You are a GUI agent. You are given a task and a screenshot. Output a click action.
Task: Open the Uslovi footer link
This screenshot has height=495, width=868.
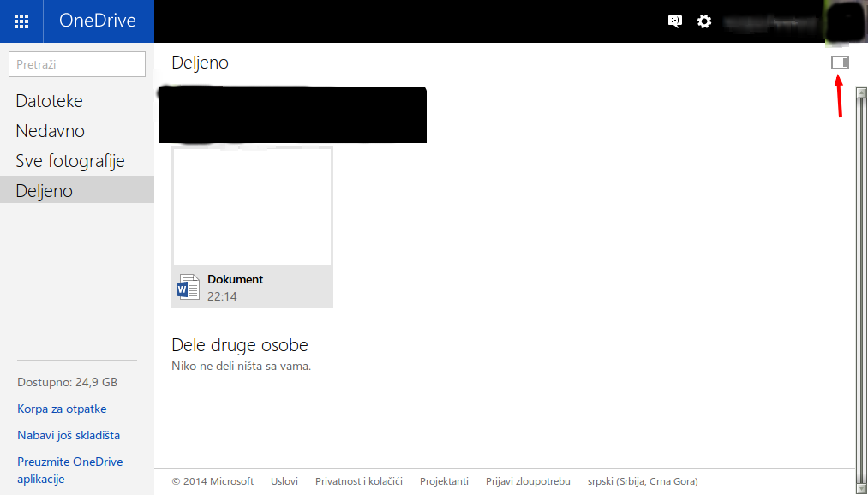tap(284, 481)
